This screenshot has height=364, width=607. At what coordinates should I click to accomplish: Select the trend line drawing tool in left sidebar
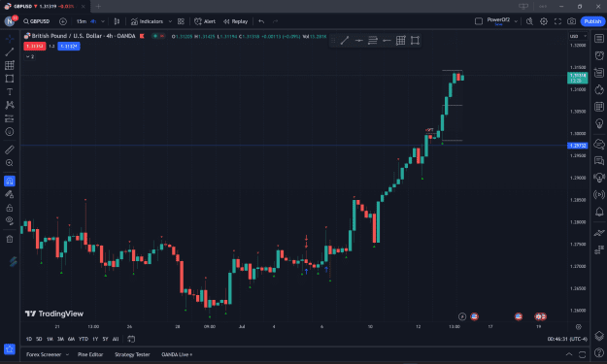pyautogui.click(x=10, y=51)
